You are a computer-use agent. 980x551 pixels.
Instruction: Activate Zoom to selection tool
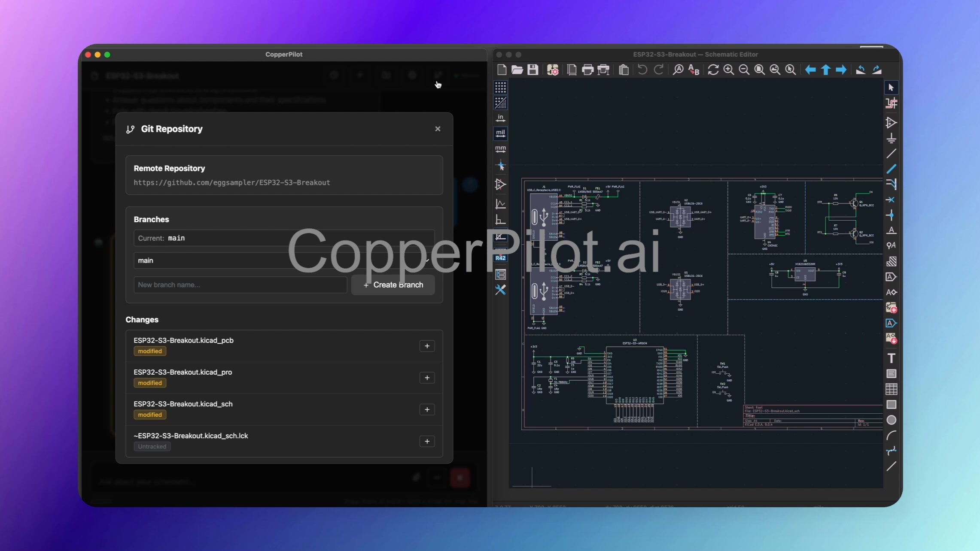791,70
